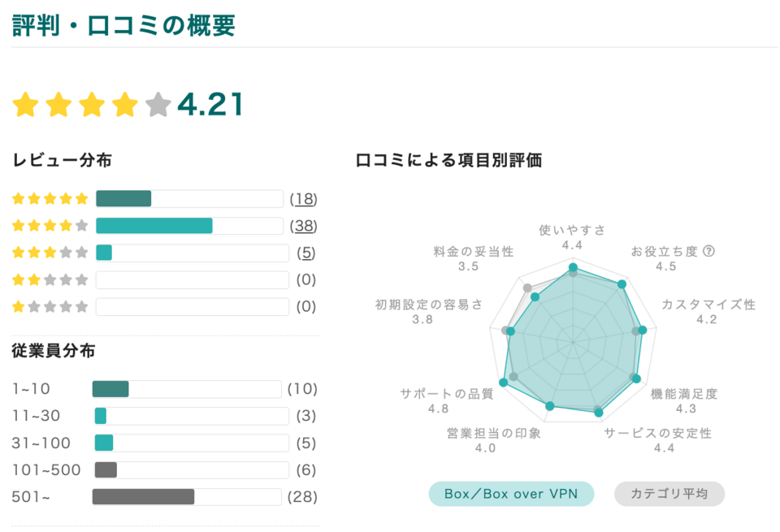The image size is (780, 532).
Task: Toggle the Box／Box over VPN legend
Action: pyautogui.click(x=511, y=494)
